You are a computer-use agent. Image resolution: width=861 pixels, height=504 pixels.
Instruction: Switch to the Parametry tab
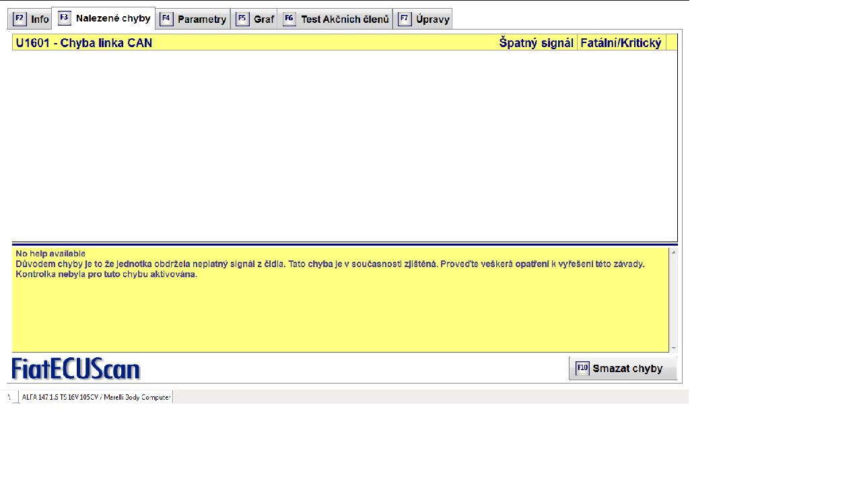coord(201,20)
